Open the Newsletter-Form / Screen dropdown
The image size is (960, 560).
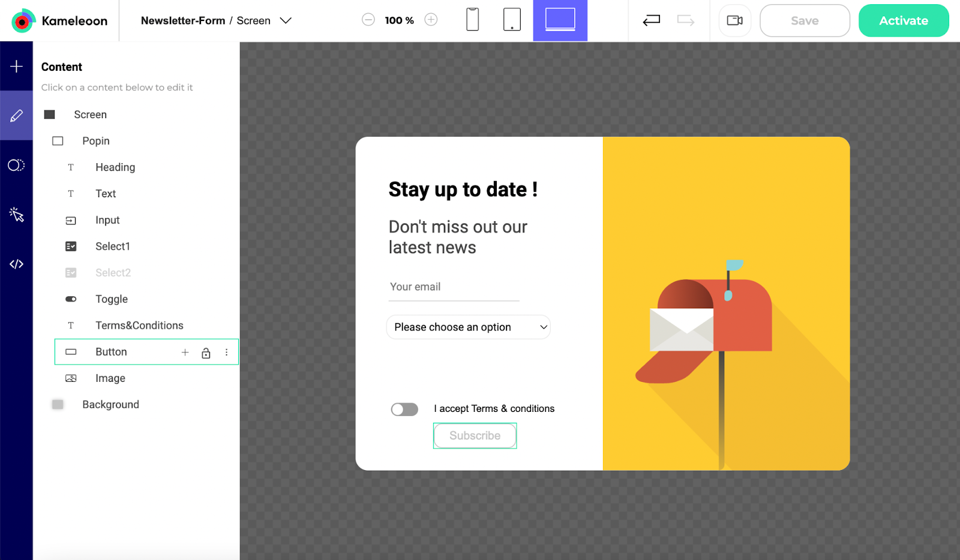[286, 21]
